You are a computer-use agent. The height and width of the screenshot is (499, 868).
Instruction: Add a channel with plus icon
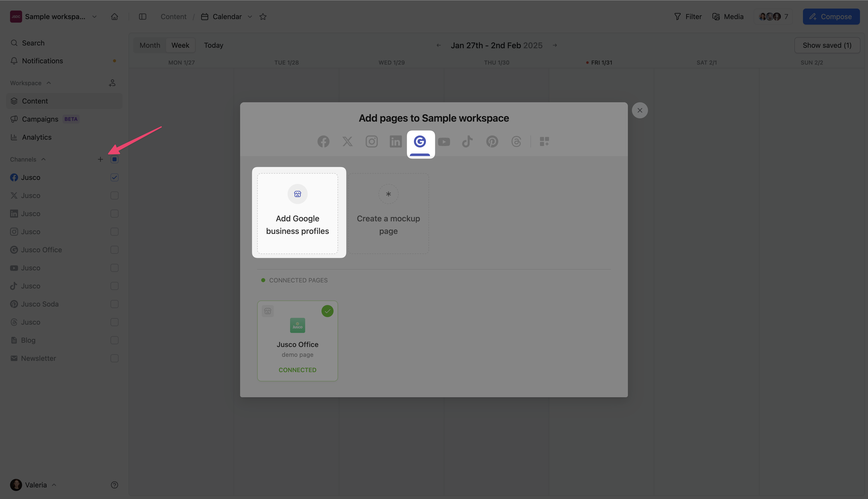[x=100, y=159]
